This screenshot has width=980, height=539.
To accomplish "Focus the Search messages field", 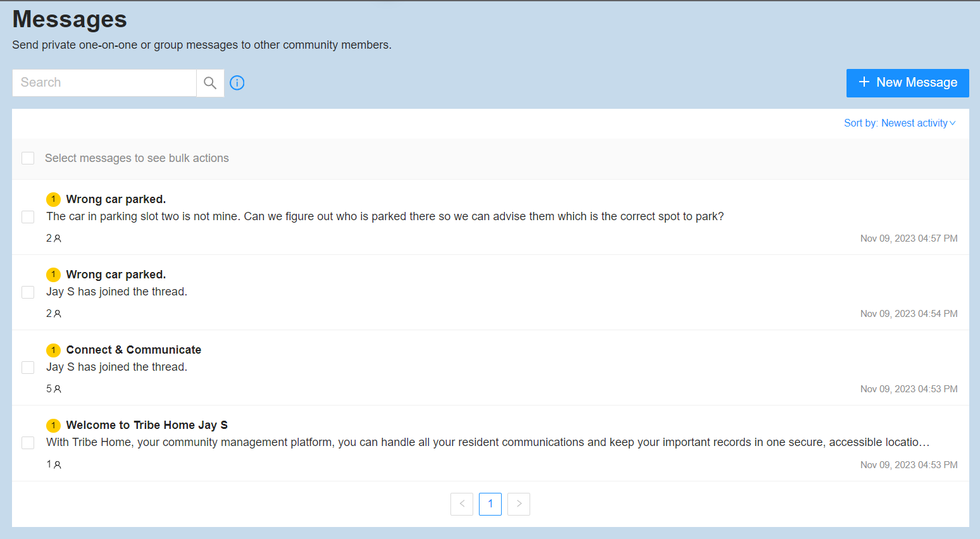I will (x=104, y=83).
